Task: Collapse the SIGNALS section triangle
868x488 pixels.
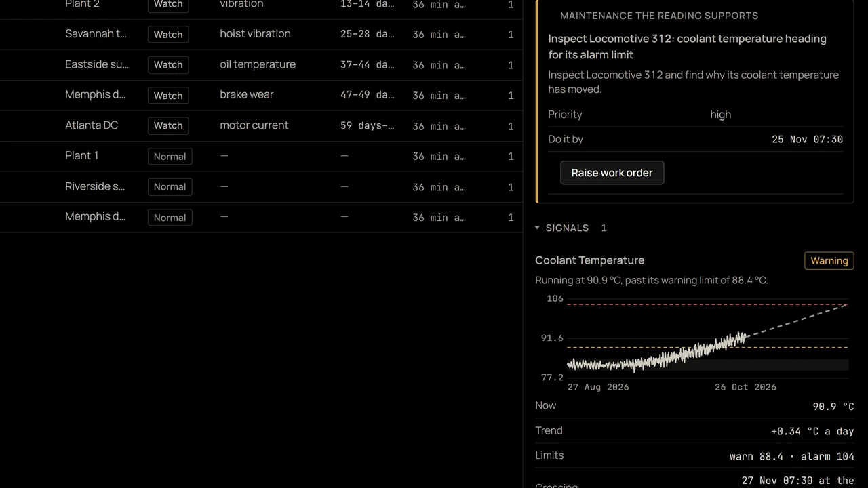Action: click(537, 228)
